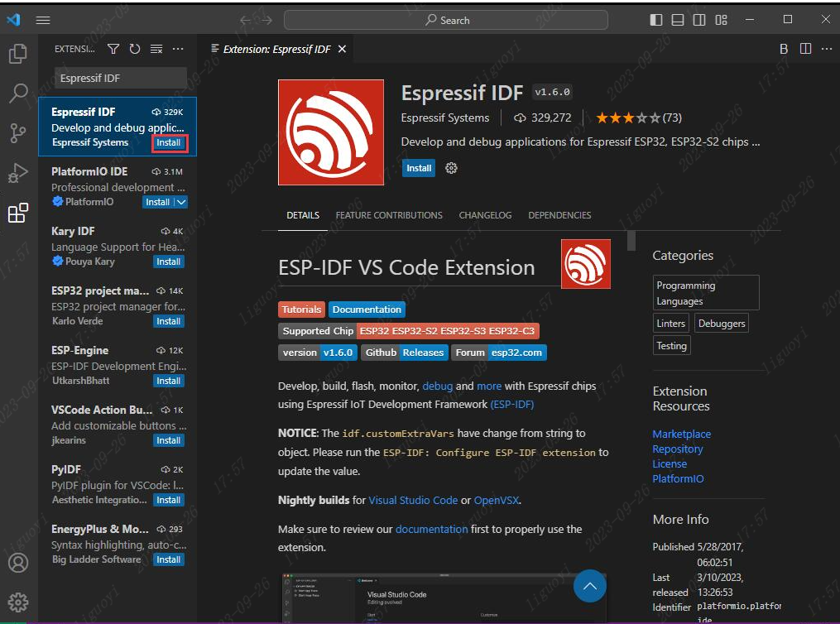Install ESP32 project manager extension

(169, 321)
